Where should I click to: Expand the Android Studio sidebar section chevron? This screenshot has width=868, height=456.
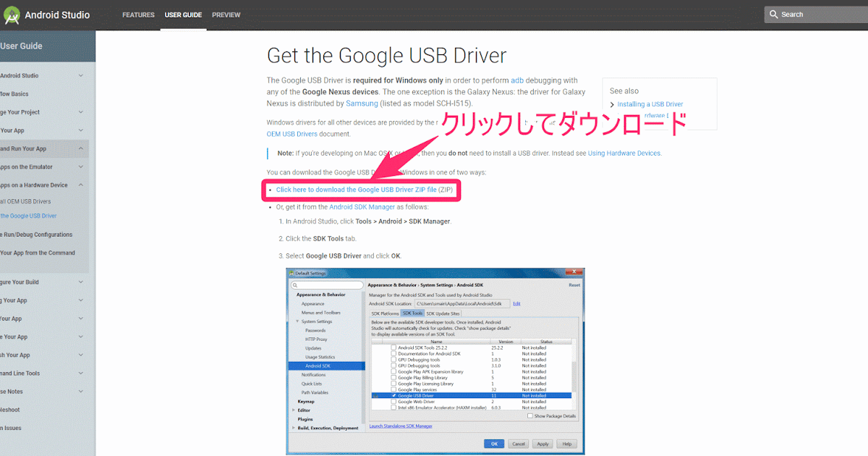coord(80,75)
